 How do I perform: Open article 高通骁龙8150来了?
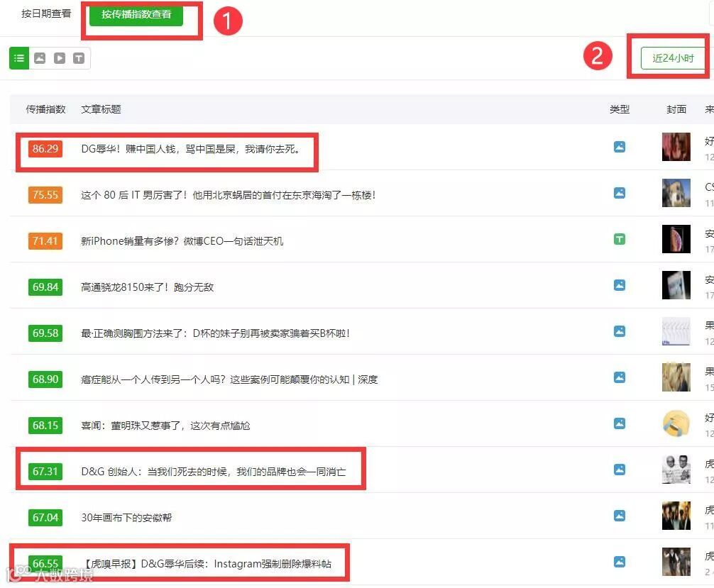[147, 287]
